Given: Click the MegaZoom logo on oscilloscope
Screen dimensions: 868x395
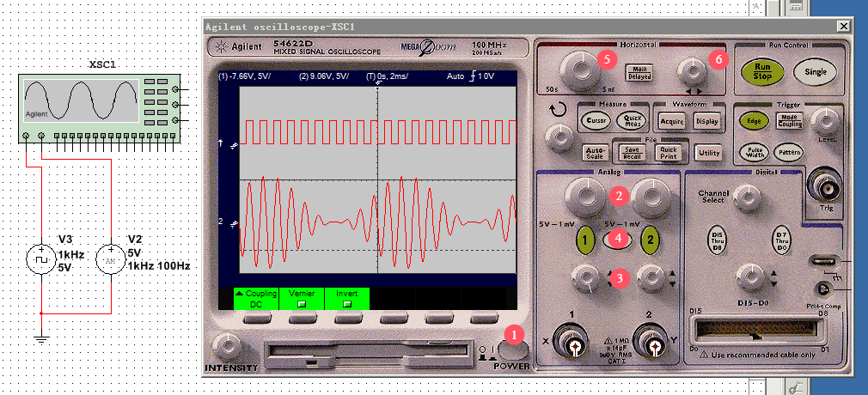Looking at the screenshot, I should click(x=429, y=46).
